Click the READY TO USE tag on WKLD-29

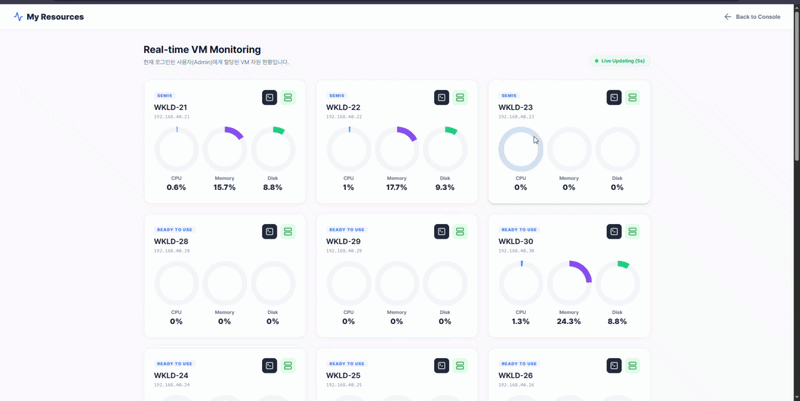[x=347, y=230]
